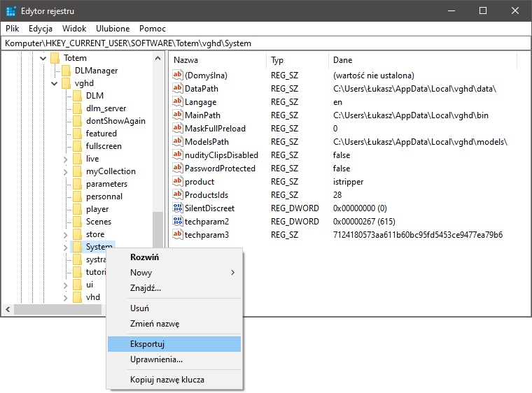Expand the player key node
The width and height of the screenshot is (532, 393).
pyautogui.click(x=66, y=209)
